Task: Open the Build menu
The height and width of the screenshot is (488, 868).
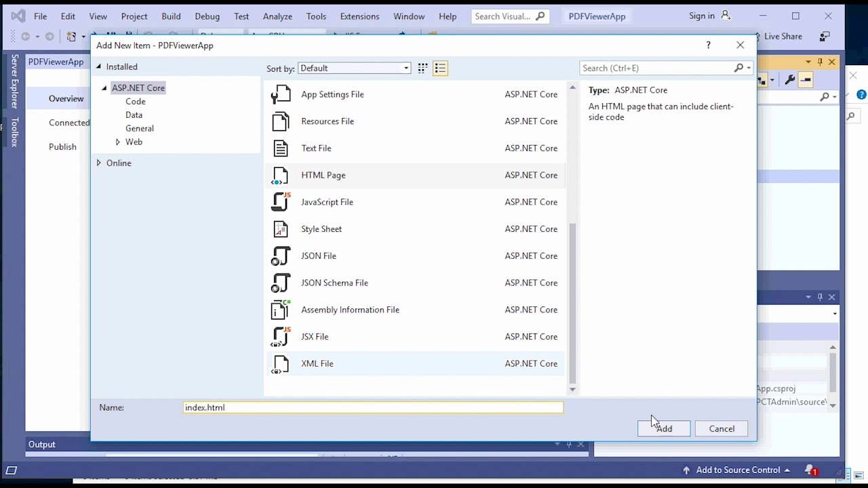Action: pyautogui.click(x=171, y=16)
